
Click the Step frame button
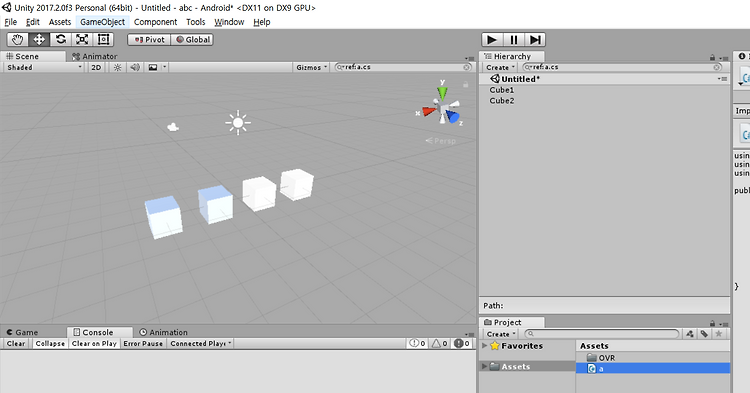(535, 40)
